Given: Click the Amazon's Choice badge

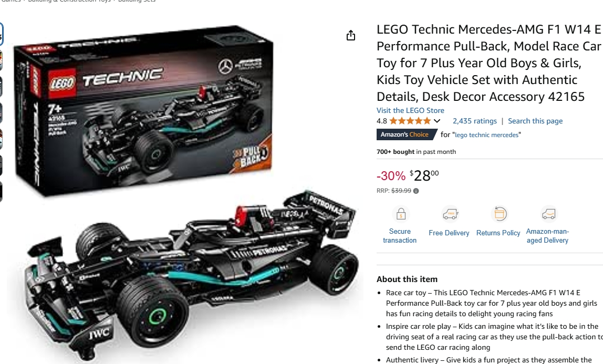Looking at the screenshot, I should tap(406, 134).
